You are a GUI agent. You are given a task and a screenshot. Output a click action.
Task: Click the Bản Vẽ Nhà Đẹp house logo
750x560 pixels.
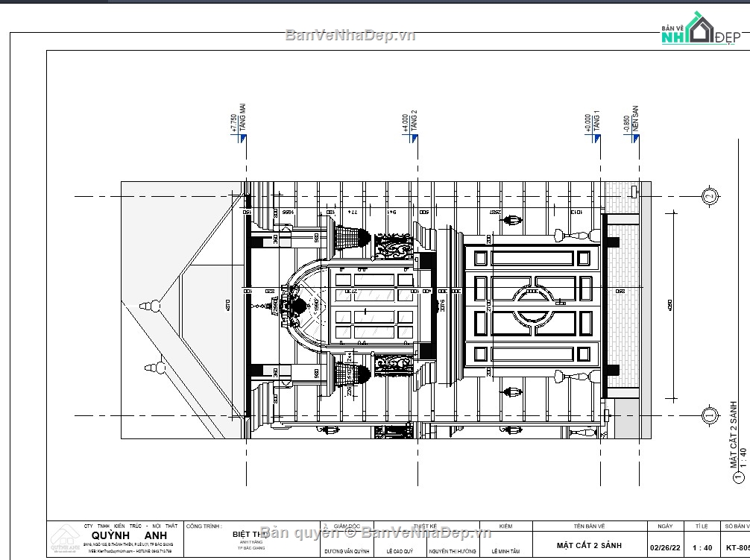(x=699, y=26)
